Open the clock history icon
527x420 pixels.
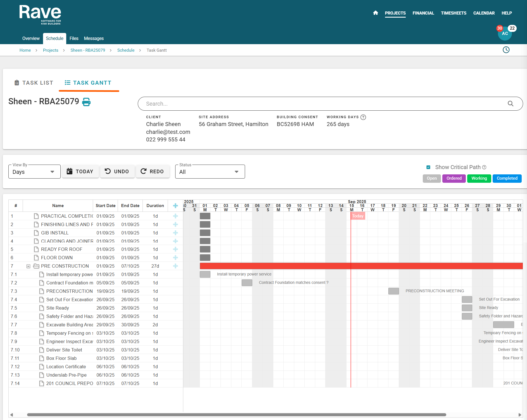pos(506,50)
